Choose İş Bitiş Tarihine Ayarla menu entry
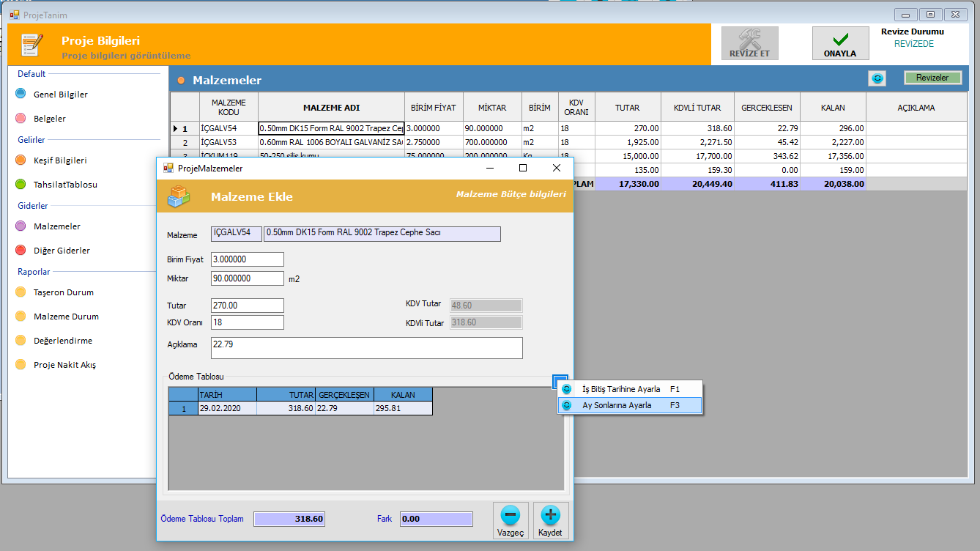 pyautogui.click(x=630, y=389)
